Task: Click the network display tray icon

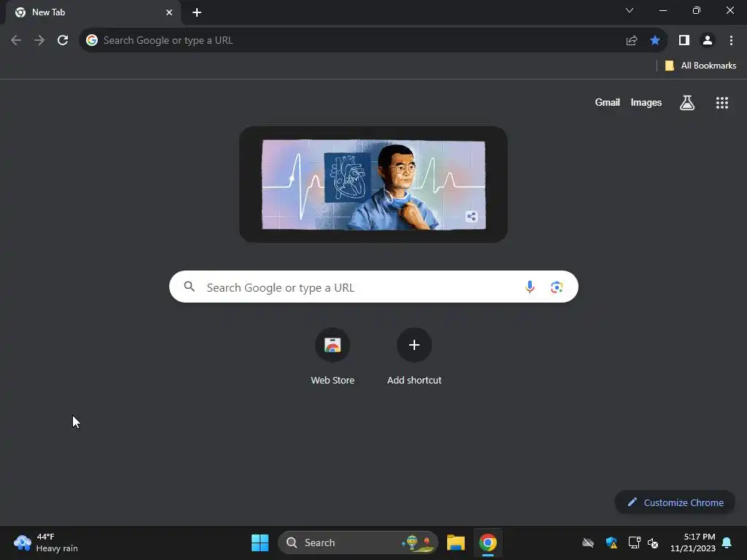Action: pyautogui.click(x=634, y=542)
